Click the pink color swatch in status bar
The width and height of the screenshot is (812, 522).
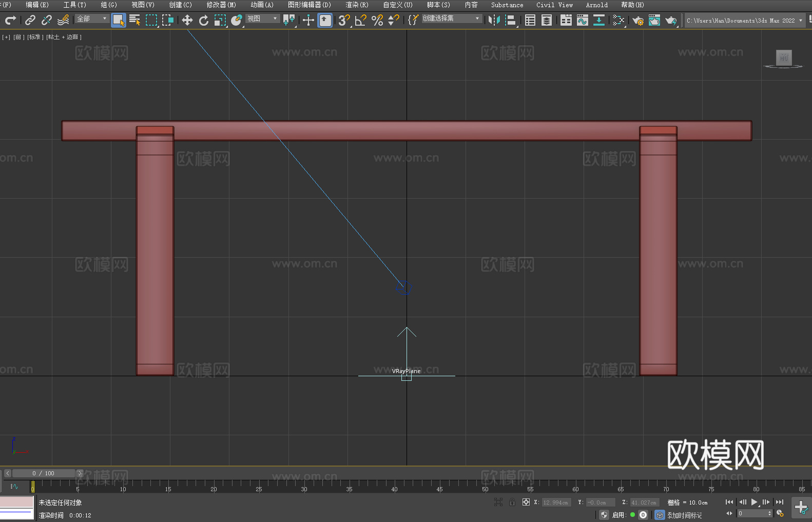tap(17, 502)
